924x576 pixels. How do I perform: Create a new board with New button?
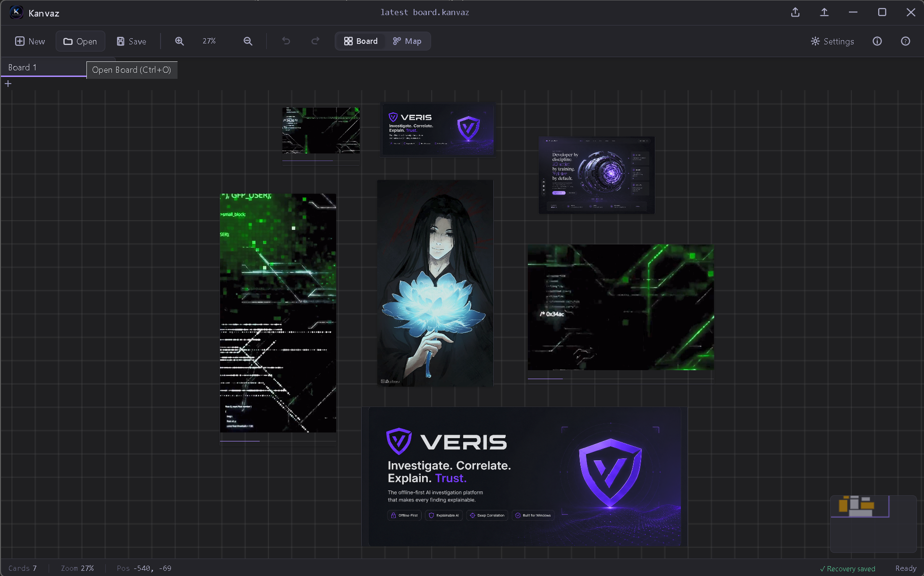[x=30, y=42]
